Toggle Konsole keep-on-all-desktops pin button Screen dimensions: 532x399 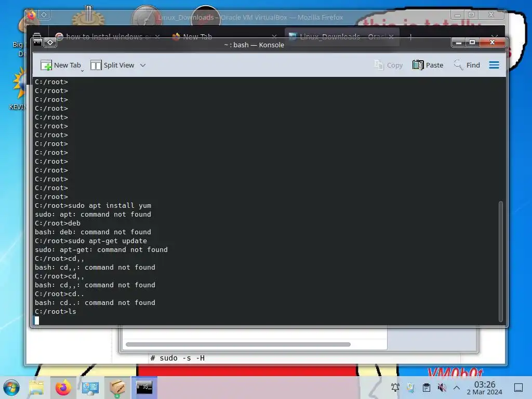point(50,43)
